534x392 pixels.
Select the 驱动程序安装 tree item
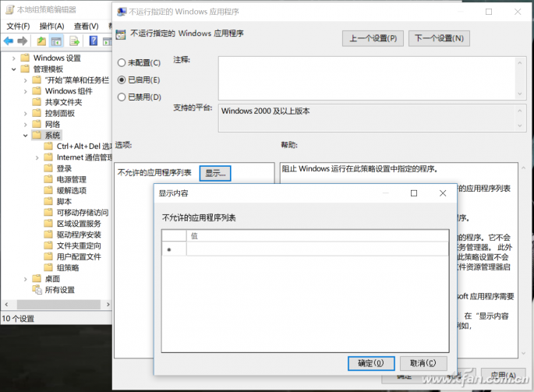[79, 235]
